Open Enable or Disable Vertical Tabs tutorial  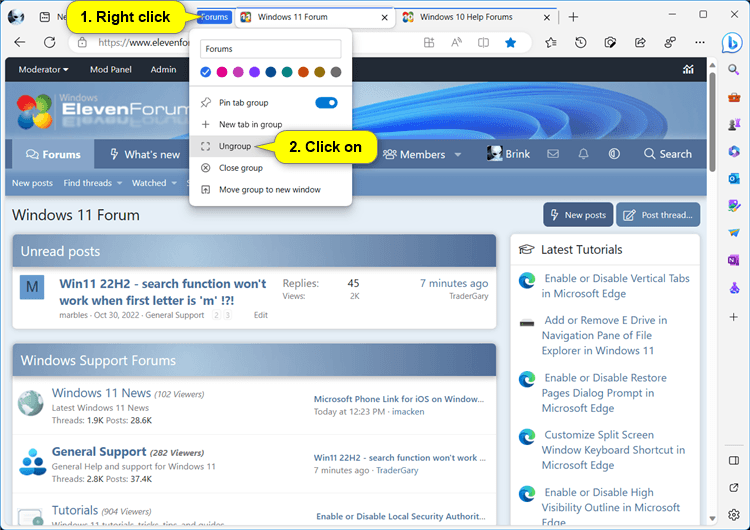point(615,286)
